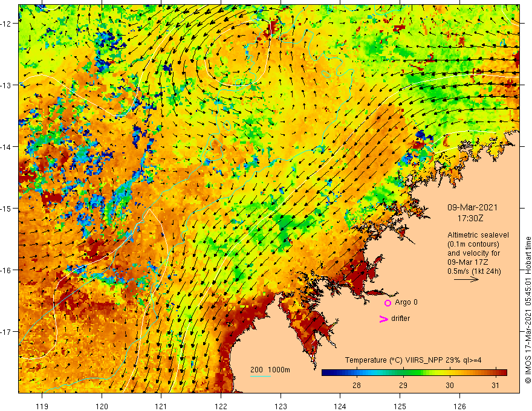The width and height of the screenshot is (532, 411).
Task: Click the 0.5m/s velocity scale arrow
Action: tap(466, 279)
